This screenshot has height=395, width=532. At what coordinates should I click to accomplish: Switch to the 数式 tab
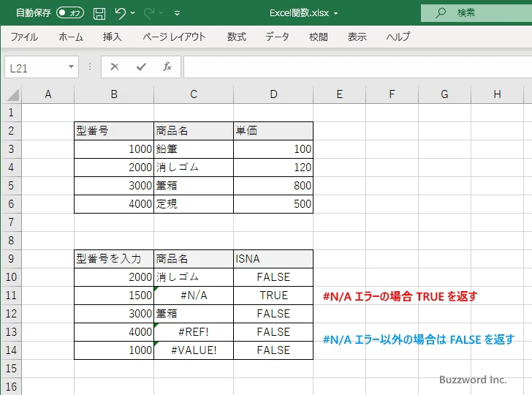click(237, 37)
